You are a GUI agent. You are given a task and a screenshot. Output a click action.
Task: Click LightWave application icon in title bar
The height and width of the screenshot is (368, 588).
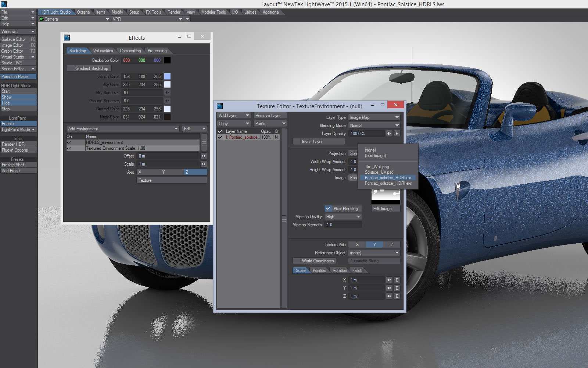click(3, 4)
